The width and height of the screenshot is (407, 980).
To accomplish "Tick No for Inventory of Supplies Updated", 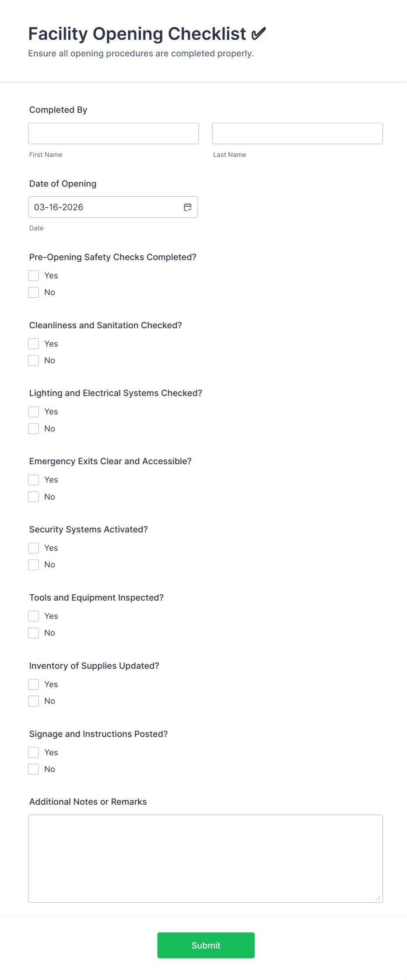I will click(34, 701).
